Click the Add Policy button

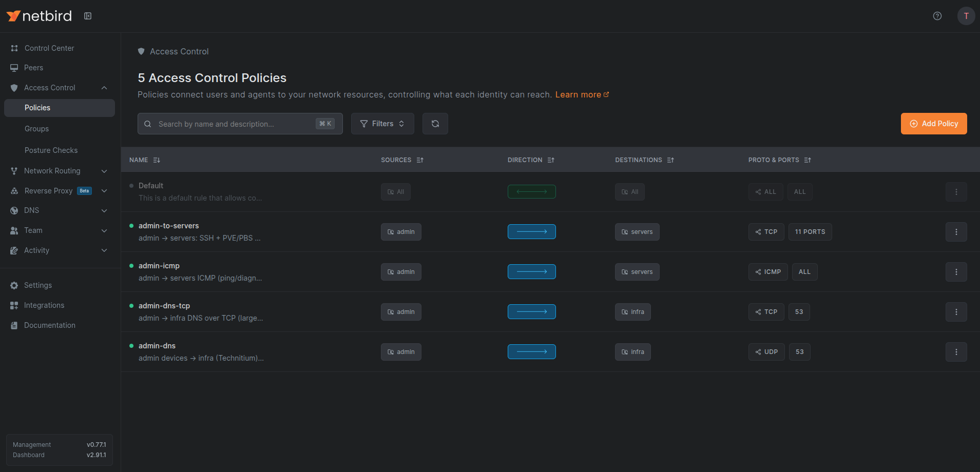coord(934,124)
